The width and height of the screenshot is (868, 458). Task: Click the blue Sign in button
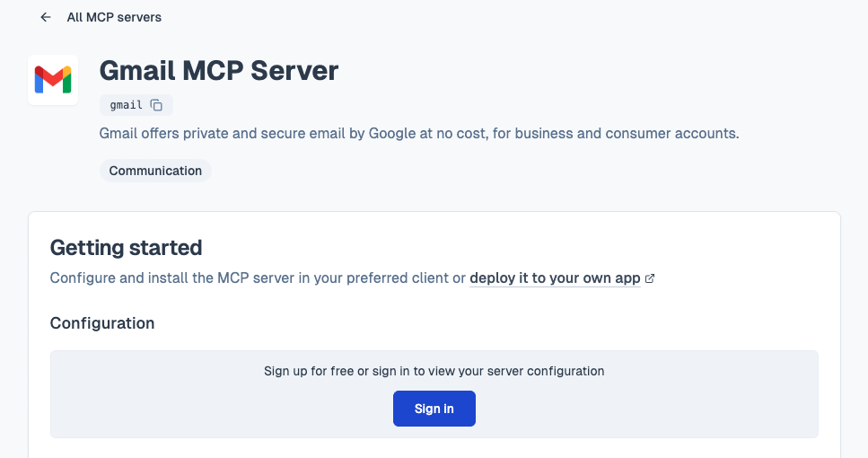434,409
